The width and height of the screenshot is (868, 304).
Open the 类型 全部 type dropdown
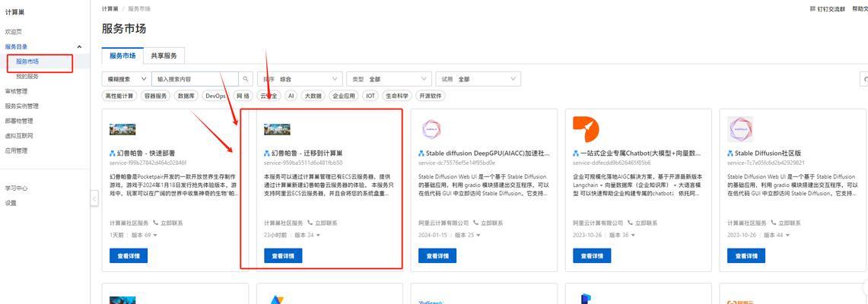(389, 79)
